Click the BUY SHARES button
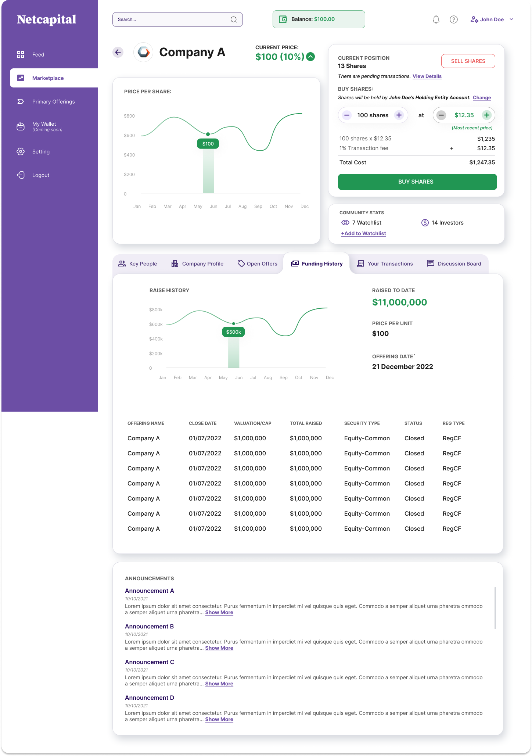 (x=417, y=182)
